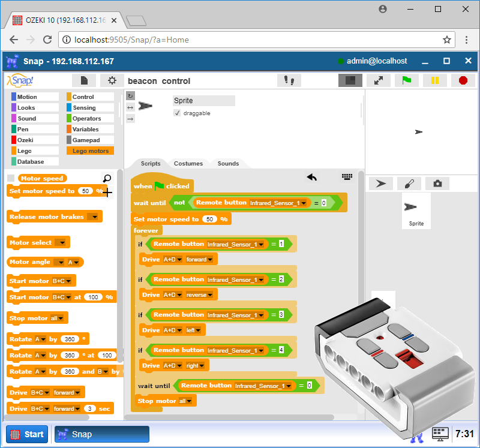Open the desktop monitor icon in system tray

point(440,434)
